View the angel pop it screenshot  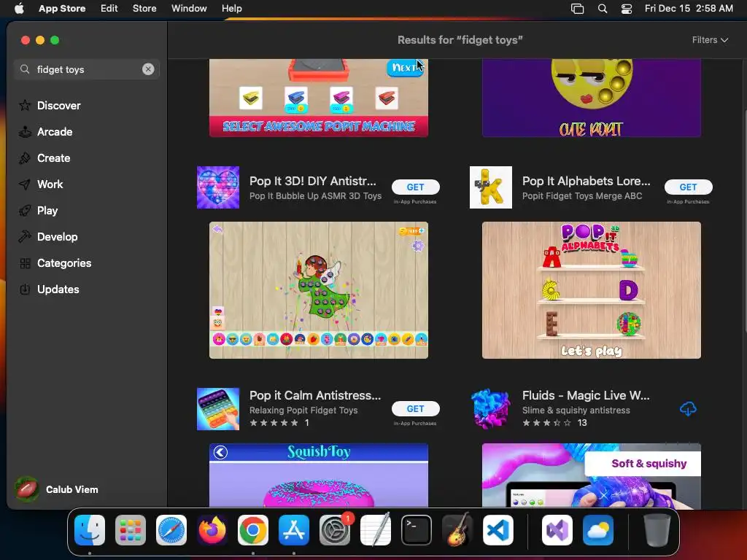pos(319,290)
